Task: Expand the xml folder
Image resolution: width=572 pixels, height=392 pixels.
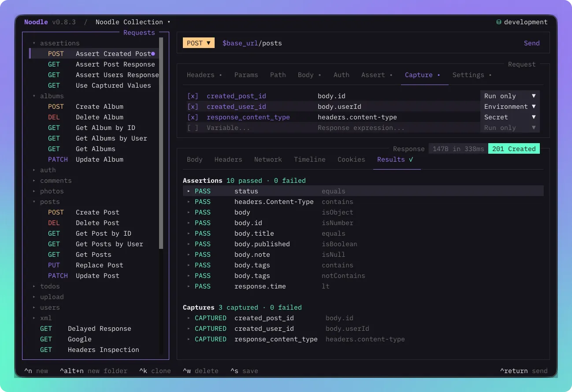Action: click(x=34, y=318)
